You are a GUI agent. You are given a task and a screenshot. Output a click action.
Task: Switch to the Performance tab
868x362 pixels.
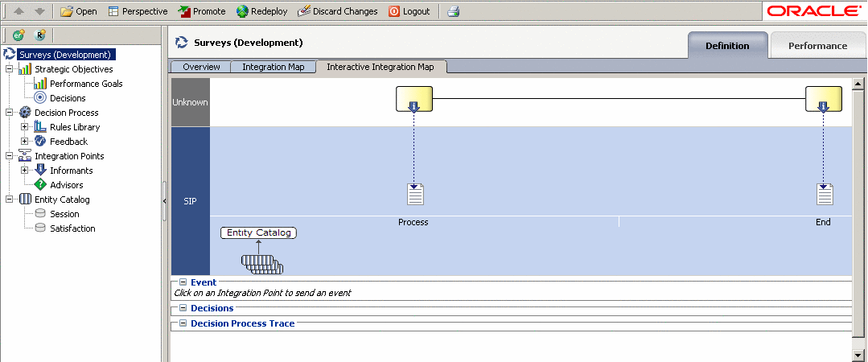817,46
